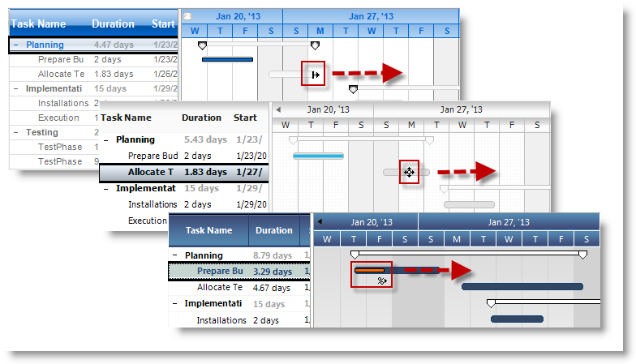636x364 pixels.
Task: Click the Duration header in the bottom dark Gantt
Action: pyautogui.click(x=274, y=230)
